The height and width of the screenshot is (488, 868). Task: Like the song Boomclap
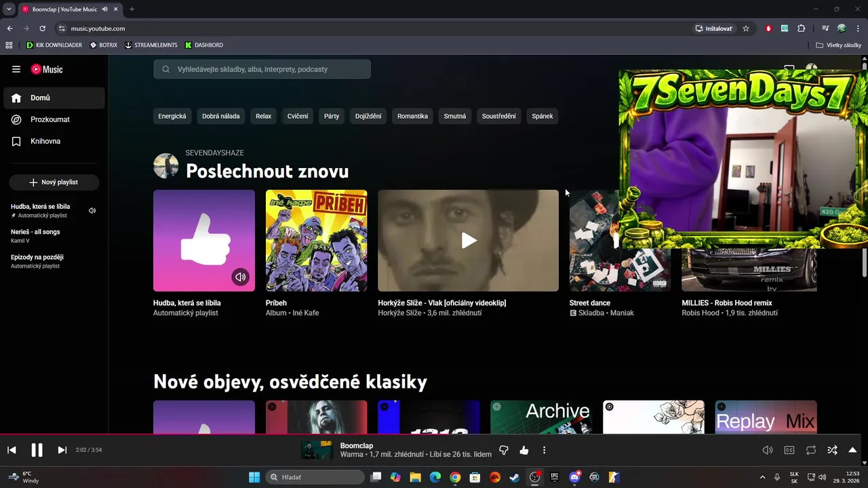click(x=524, y=450)
